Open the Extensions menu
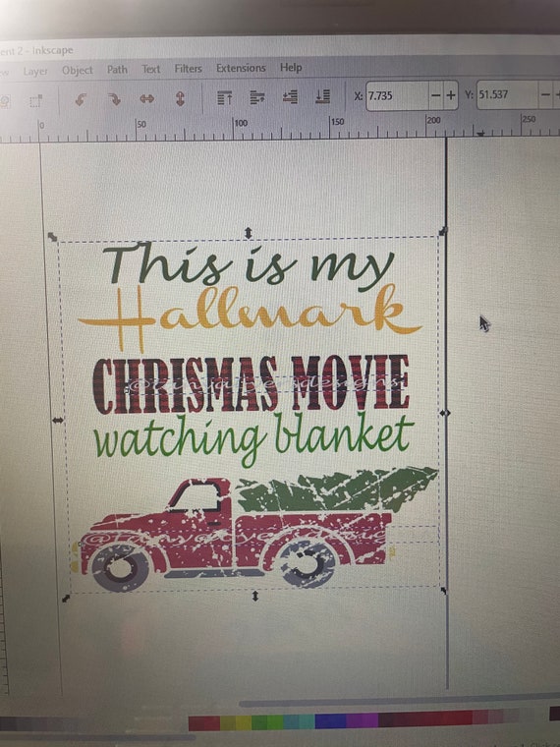This screenshot has height=747, width=560. (241, 68)
